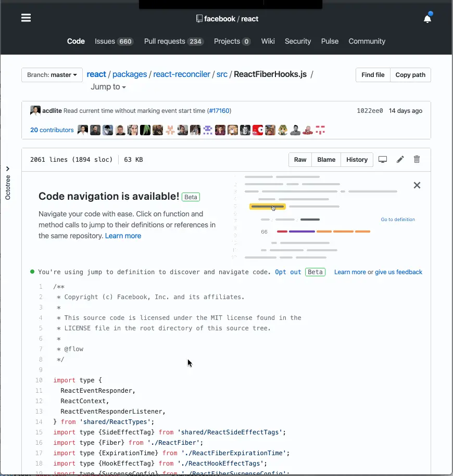Open commit hash 1022ee0
453x476 pixels.
pos(370,111)
